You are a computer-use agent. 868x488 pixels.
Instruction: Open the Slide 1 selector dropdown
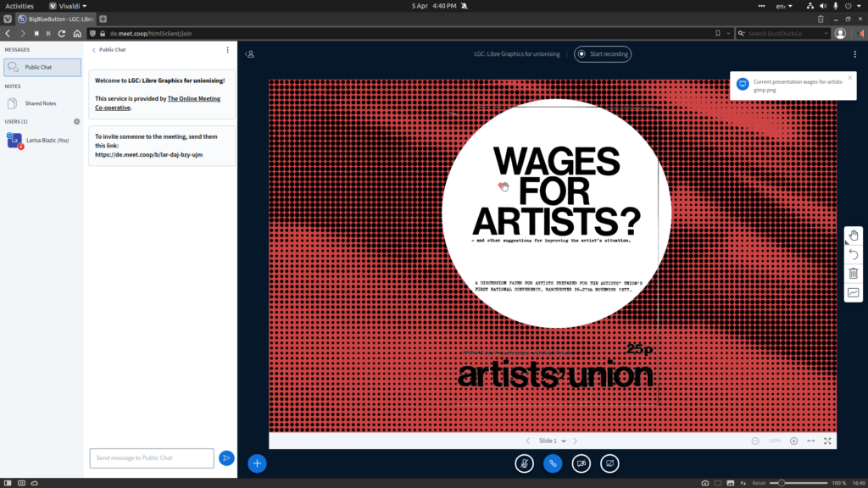click(x=553, y=441)
